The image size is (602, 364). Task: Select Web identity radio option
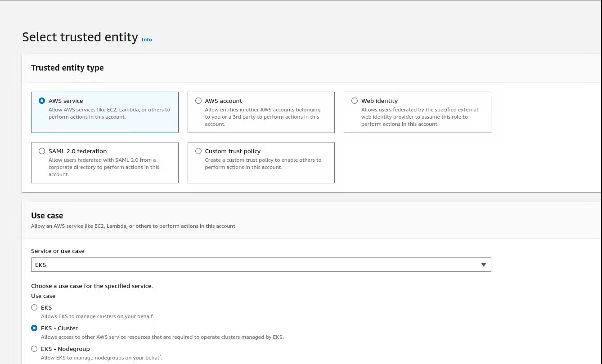pyautogui.click(x=355, y=101)
